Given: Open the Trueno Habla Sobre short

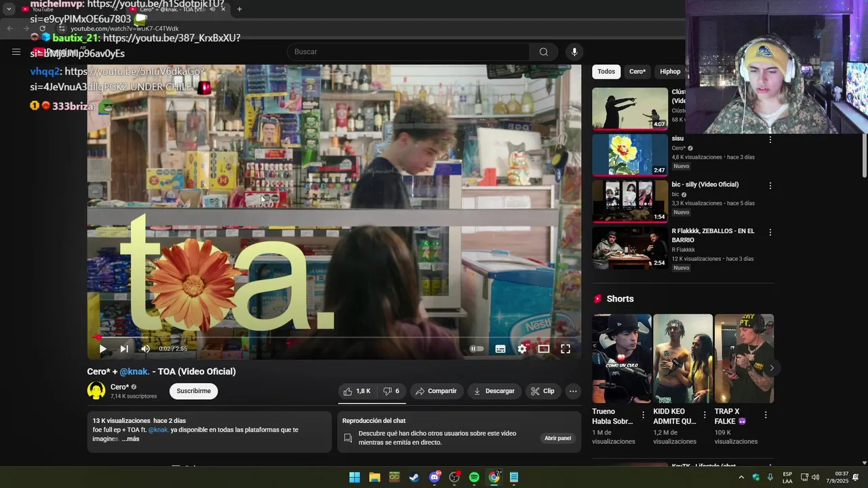Looking at the screenshot, I should (621, 359).
